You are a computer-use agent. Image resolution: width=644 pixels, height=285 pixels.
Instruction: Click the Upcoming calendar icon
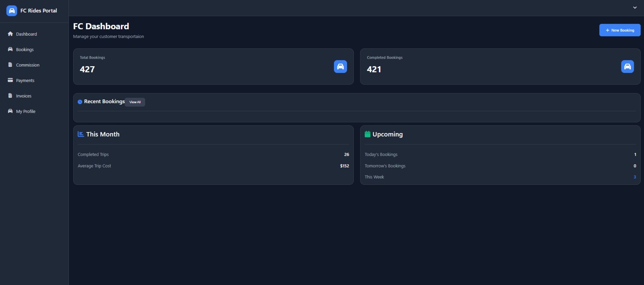(367, 134)
